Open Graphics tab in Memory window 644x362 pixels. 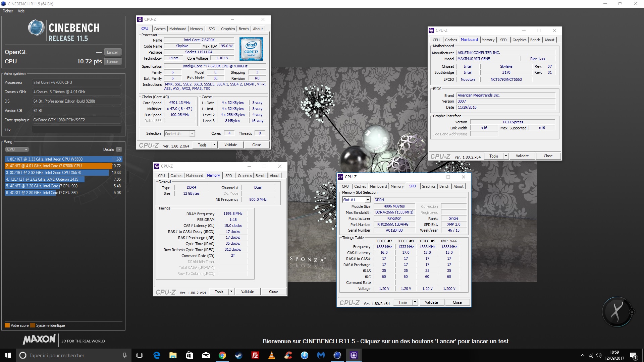[x=245, y=176]
